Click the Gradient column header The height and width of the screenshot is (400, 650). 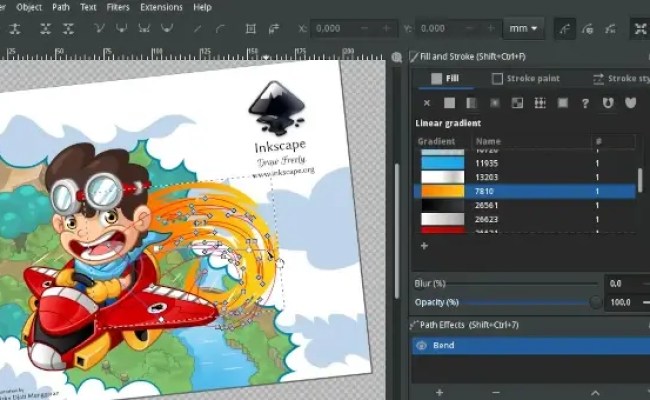(x=443, y=141)
